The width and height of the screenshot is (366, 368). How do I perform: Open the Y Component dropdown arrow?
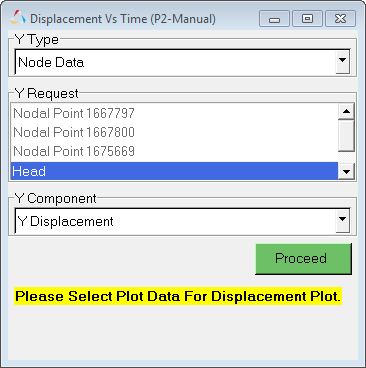[342, 221]
